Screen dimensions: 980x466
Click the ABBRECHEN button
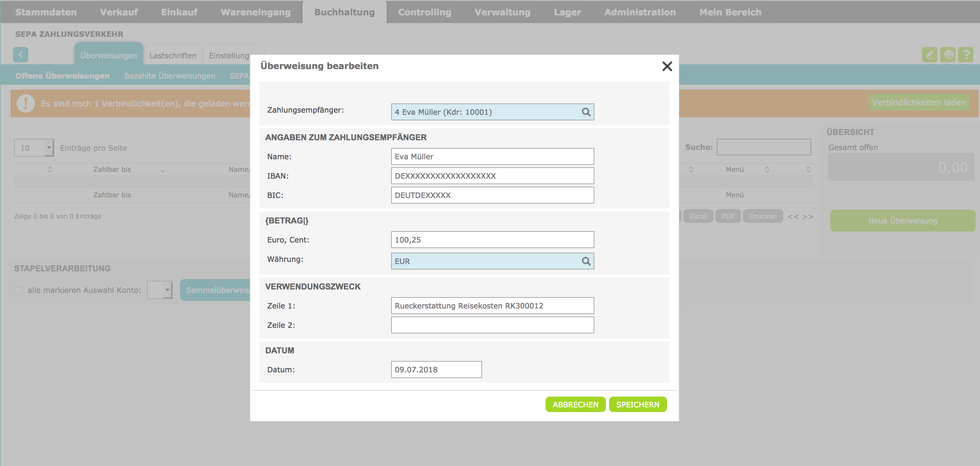(x=575, y=404)
